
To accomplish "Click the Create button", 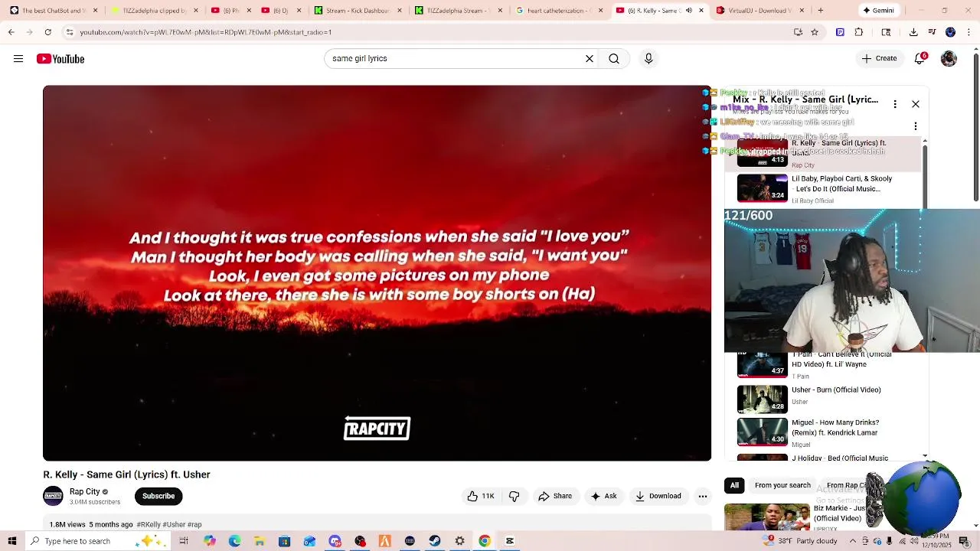I will point(879,58).
